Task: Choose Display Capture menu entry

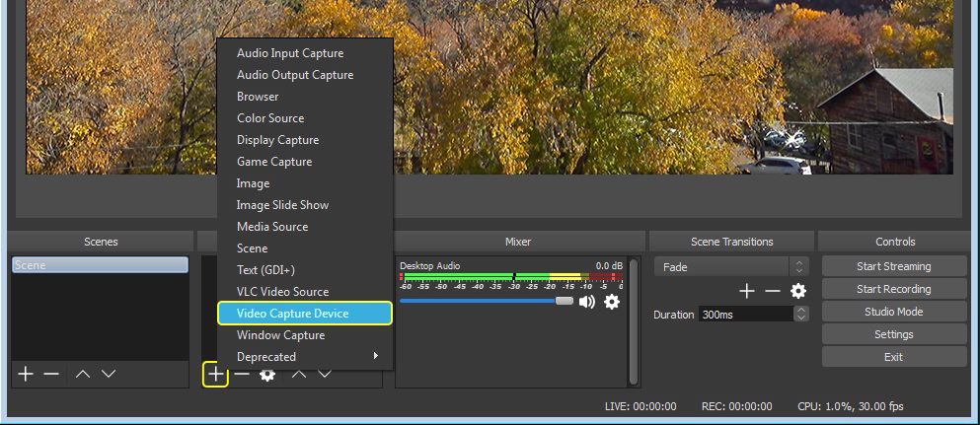Action: pyautogui.click(x=277, y=140)
